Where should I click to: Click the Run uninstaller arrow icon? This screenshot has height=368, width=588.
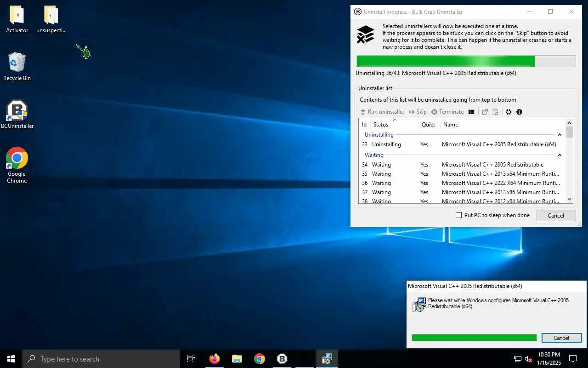coord(363,112)
